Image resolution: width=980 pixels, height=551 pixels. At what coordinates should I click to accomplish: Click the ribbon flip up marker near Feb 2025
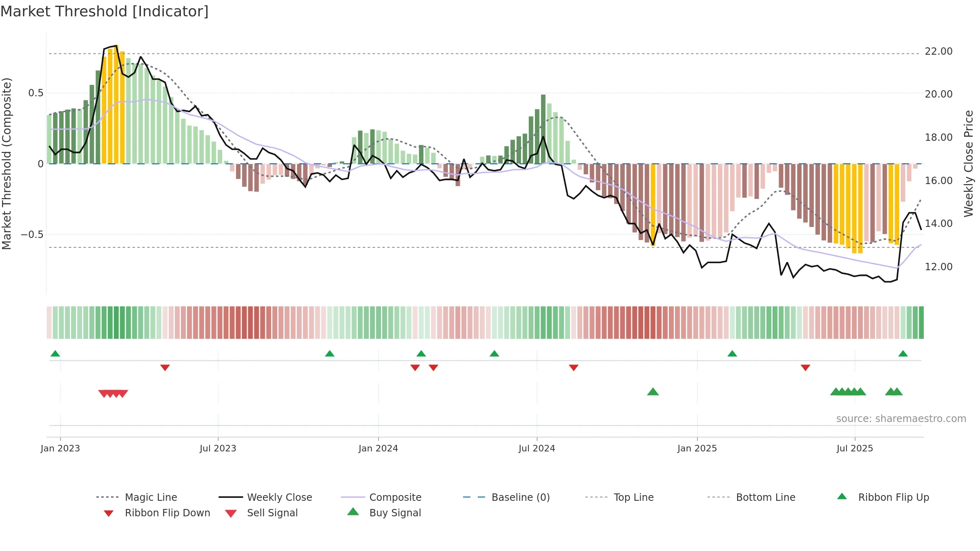(732, 353)
